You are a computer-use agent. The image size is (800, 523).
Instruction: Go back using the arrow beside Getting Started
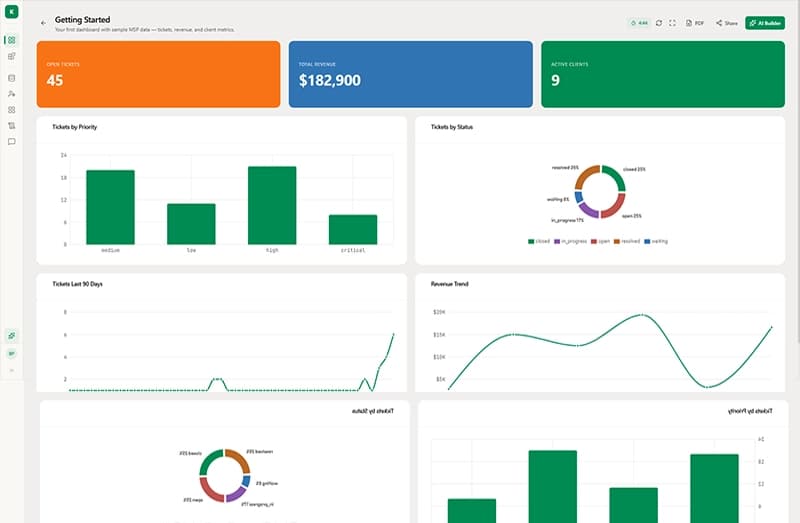point(43,22)
